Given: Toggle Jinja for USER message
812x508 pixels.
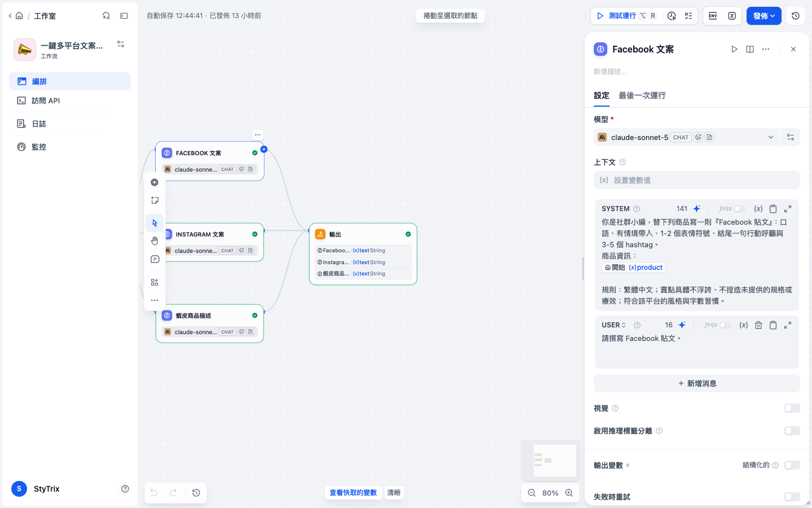Looking at the screenshot, I should [725, 325].
